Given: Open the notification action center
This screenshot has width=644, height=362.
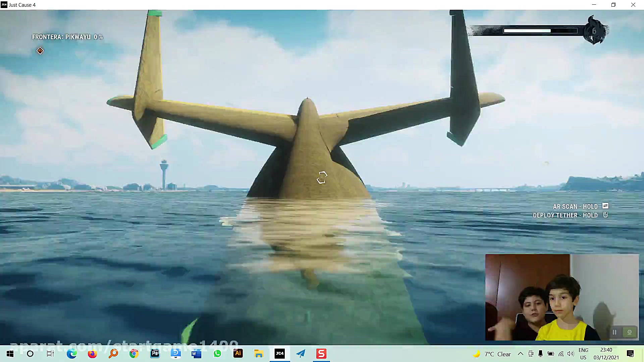Looking at the screenshot, I should 630,354.
